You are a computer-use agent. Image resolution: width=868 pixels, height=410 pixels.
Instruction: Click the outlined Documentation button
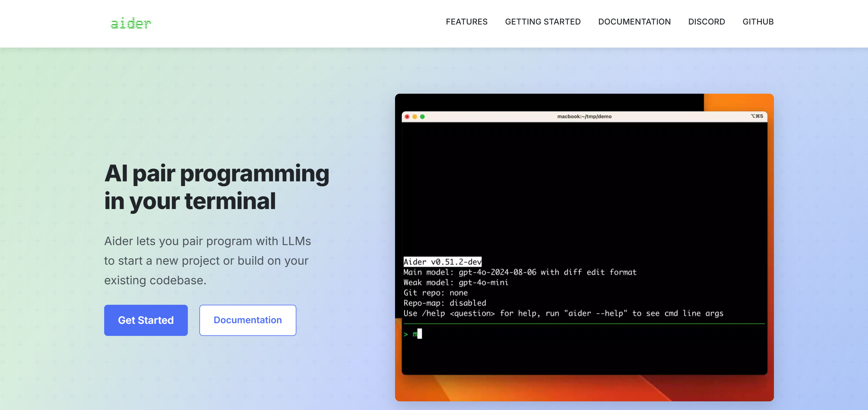[x=247, y=320]
